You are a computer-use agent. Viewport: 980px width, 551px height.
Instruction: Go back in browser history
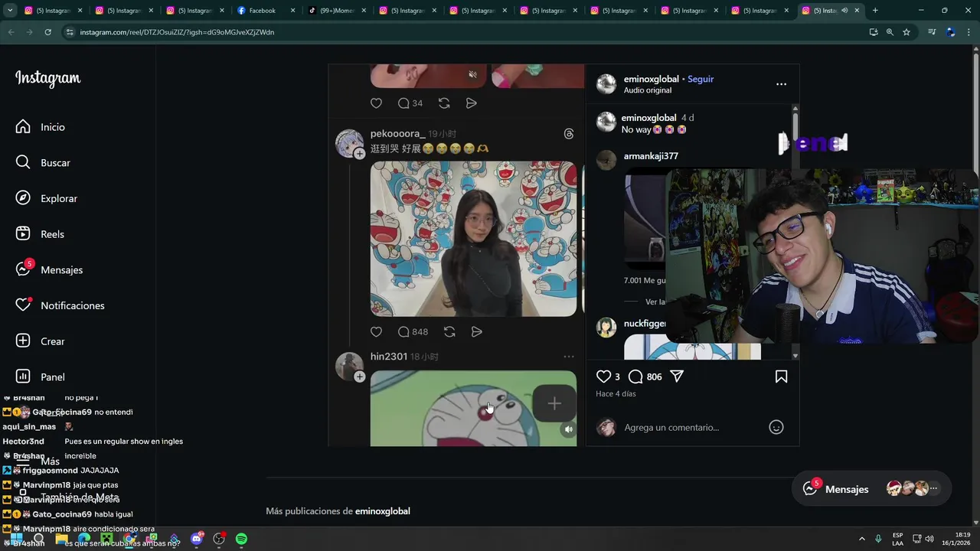[11, 32]
